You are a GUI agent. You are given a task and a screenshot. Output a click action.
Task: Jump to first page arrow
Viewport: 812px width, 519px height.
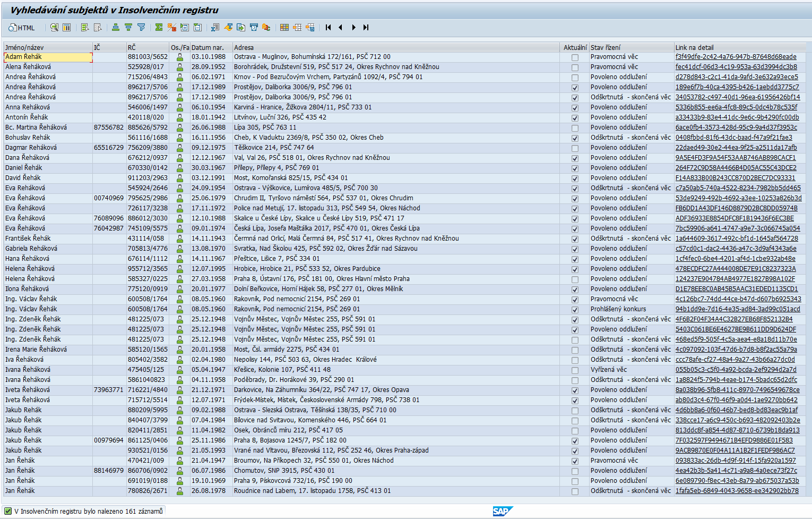328,28
